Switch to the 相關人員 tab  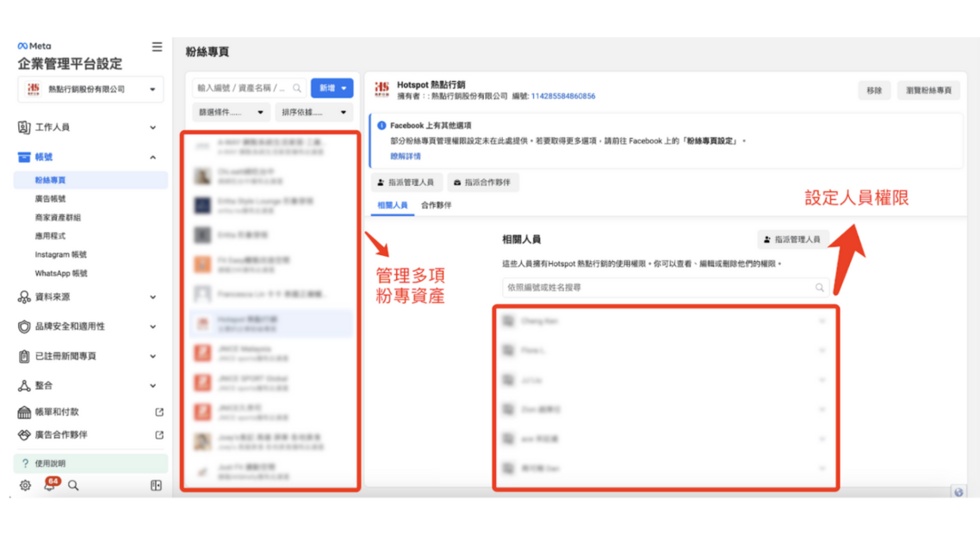click(x=393, y=205)
